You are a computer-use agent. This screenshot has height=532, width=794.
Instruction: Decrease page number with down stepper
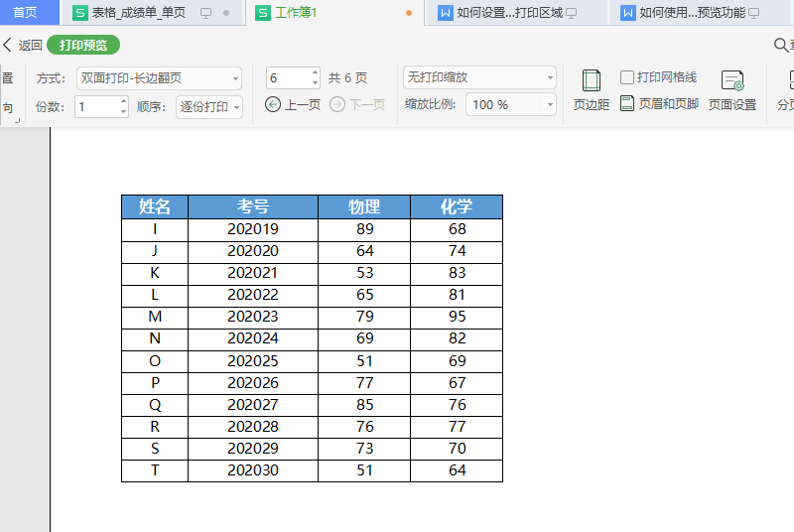[315, 83]
